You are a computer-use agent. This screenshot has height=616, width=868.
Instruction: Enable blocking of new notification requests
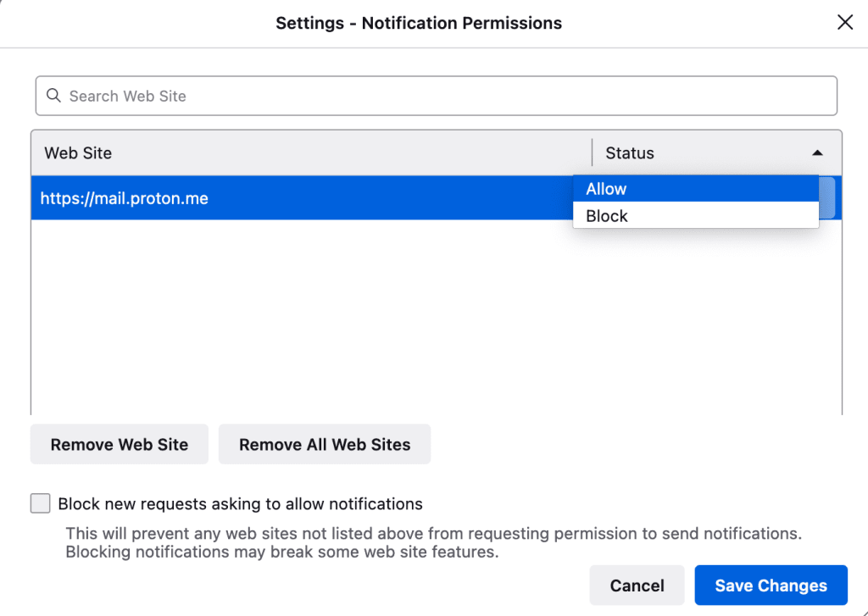pos(40,502)
